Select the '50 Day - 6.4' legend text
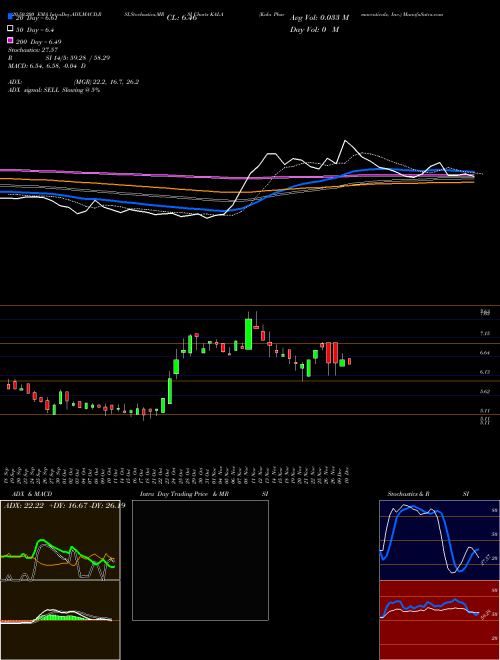Image resolution: width=500 pixels, height=660 pixels. coord(35,30)
